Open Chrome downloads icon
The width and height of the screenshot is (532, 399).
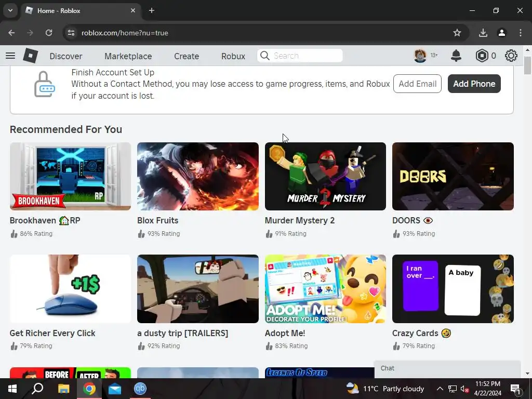click(483, 33)
